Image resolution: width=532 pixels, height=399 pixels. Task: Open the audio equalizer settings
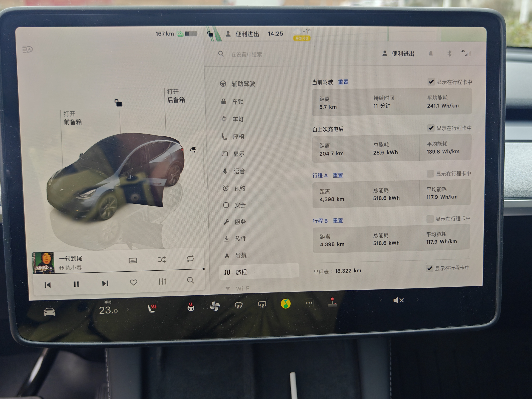[162, 281]
